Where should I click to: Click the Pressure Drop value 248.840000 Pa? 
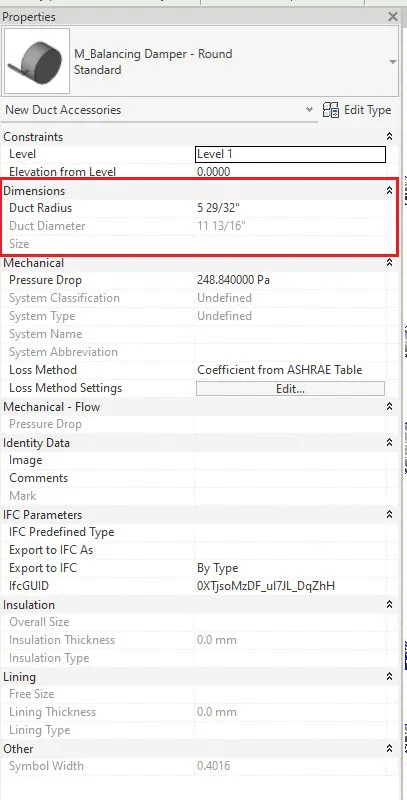click(233, 280)
